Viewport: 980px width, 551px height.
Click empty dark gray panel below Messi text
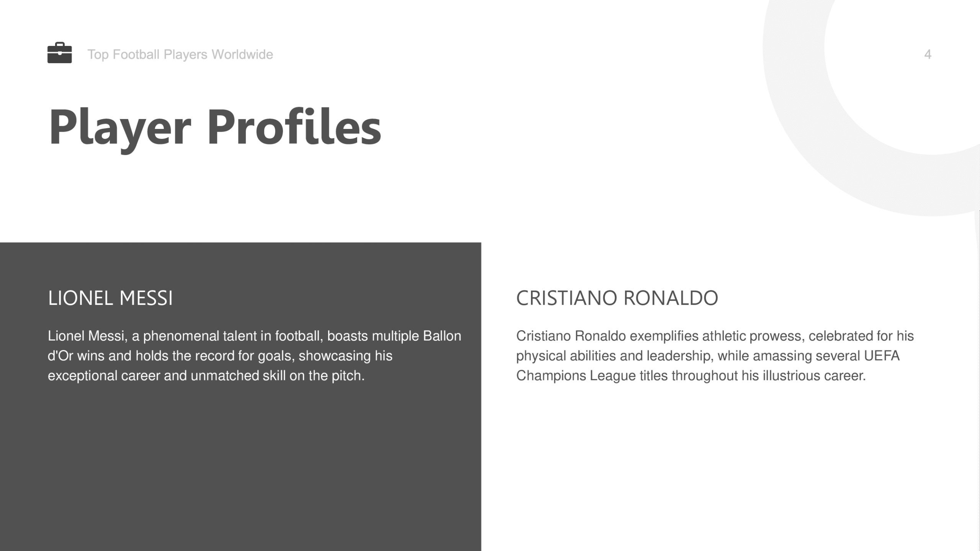(240, 467)
